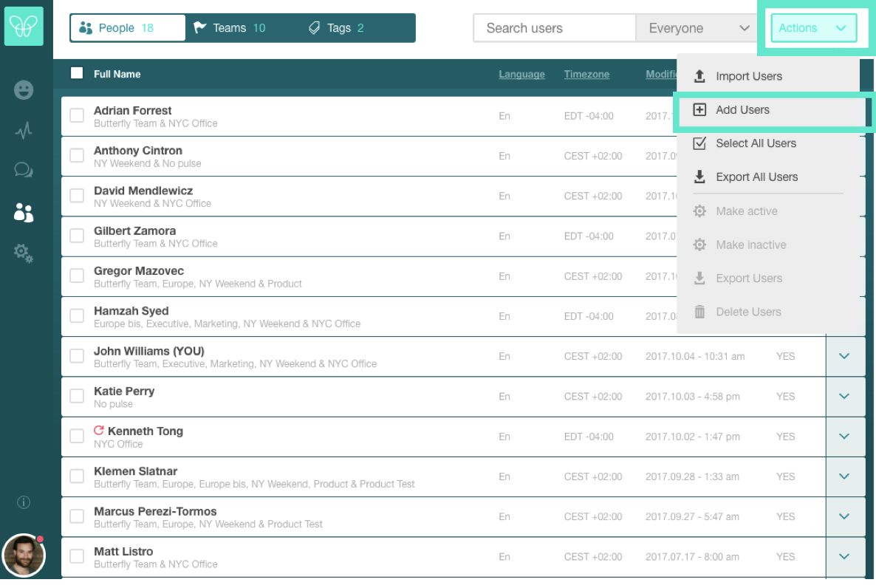Check the box for Adrian Forrest
This screenshot has width=876, height=588.
[77, 116]
